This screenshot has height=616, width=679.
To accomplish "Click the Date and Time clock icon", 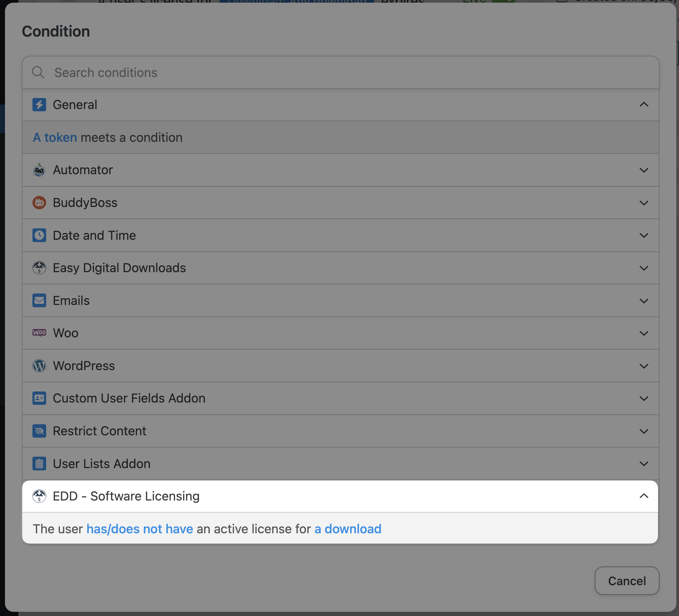I will [39, 235].
